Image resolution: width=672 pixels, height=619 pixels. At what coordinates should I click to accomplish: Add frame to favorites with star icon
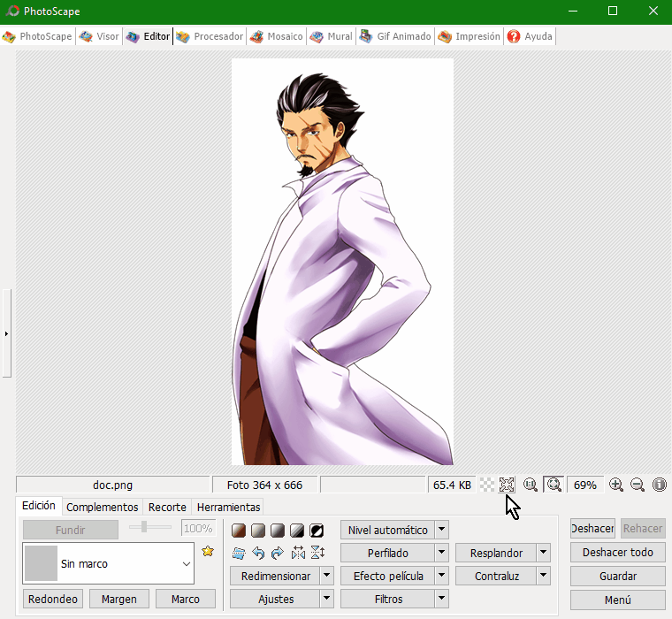(208, 551)
